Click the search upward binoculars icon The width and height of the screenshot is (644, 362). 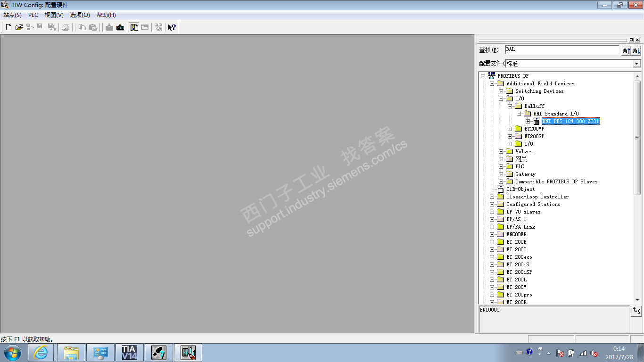coord(626,50)
